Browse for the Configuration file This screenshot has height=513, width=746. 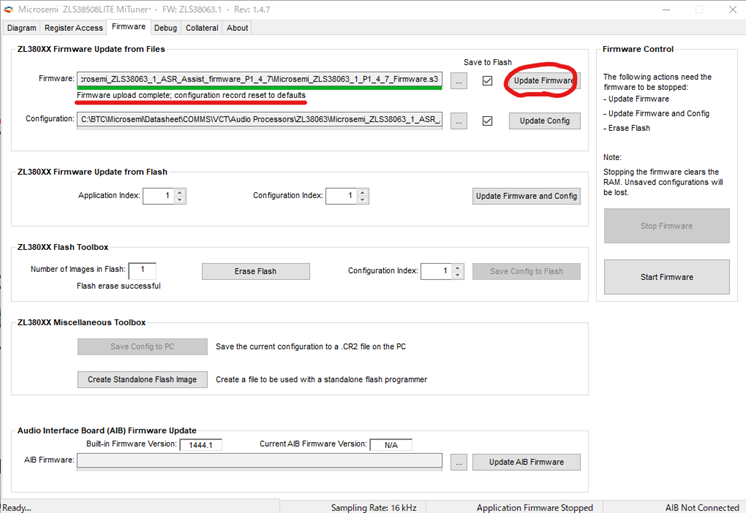[x=459, y=121]
